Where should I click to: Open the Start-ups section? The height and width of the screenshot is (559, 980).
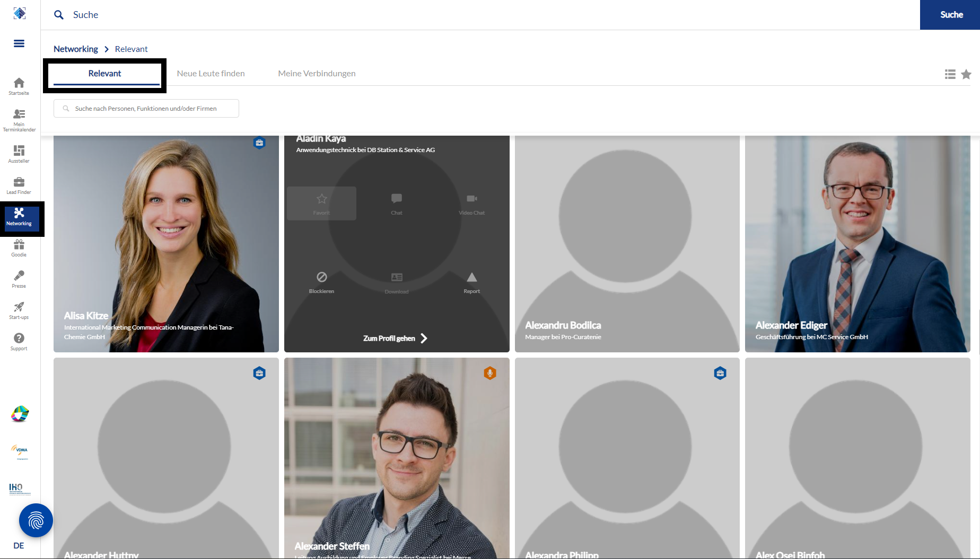(x=19, y=310)
